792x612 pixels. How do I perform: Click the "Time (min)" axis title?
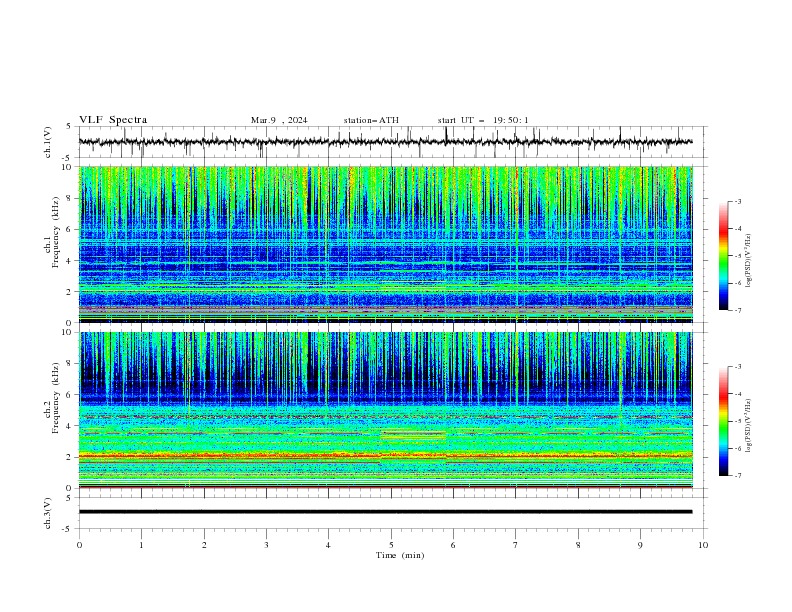click(x=400, y=555)
